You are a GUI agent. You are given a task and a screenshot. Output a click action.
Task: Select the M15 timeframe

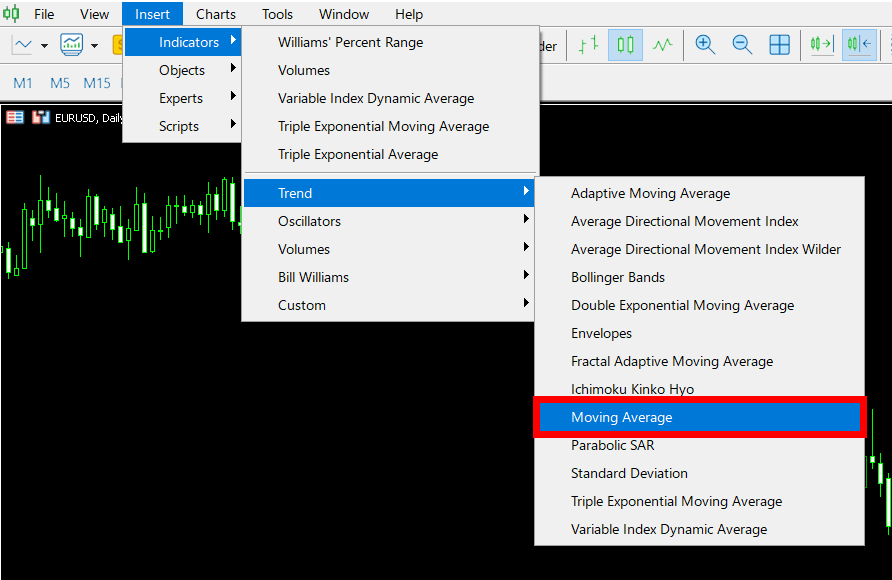(96, 83)
